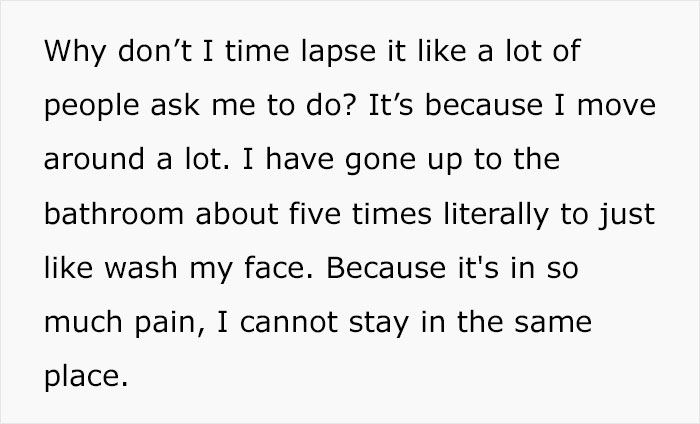The width and height of the screenshot is (700, 424).
Task: Click the phrase "wash my face"
Action: (201, 268)
